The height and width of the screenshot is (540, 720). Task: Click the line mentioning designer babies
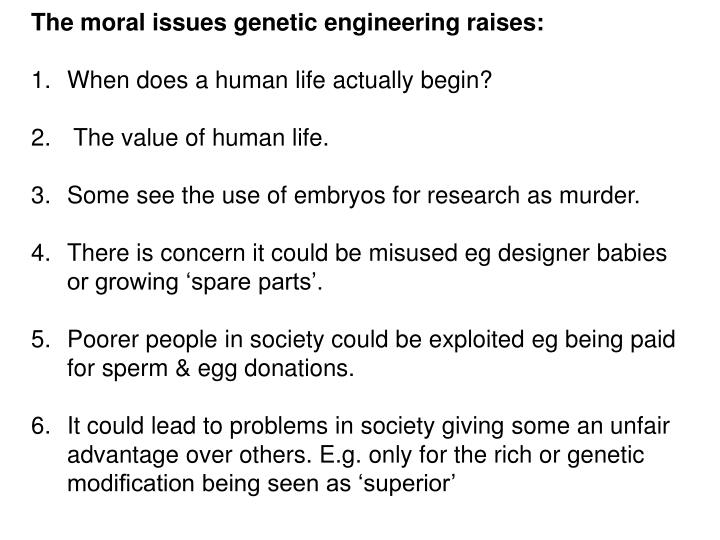(367, 253)
